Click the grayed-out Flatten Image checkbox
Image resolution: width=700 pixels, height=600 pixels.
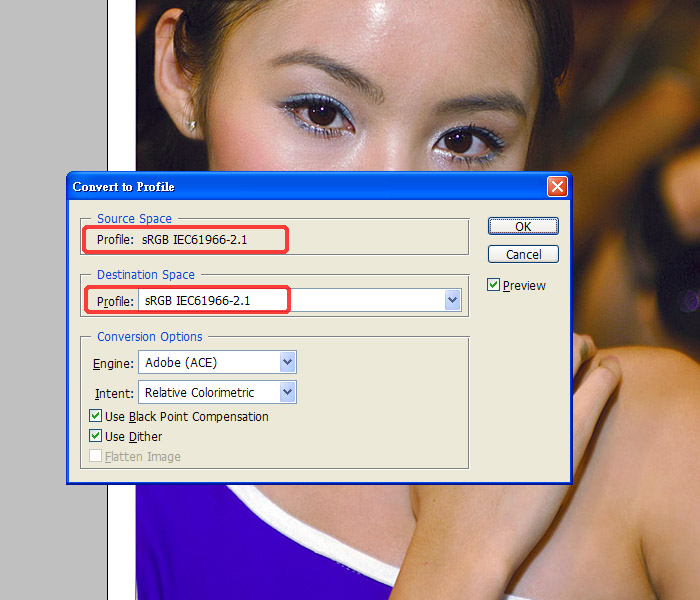pyautogui.click(x=96, y=457)
